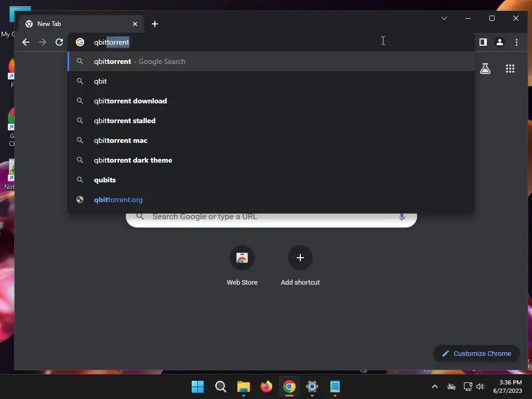Expand the tab search chevron
The width and height of the screenshot is (532, 399).
point(444,18)
